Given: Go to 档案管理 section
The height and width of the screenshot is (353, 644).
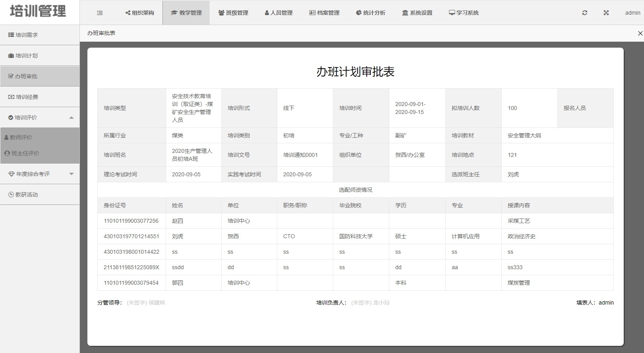Looking at the screenshot, I should [x=324, y=13].
